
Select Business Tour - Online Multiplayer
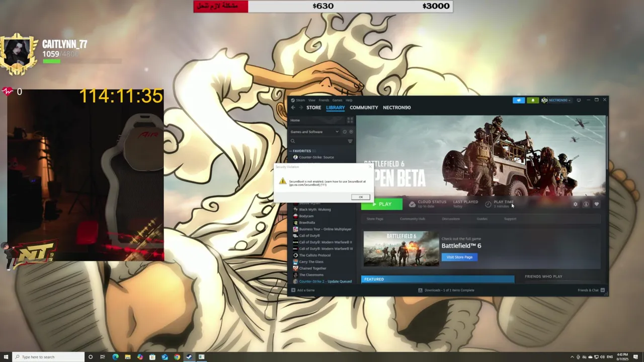point(322,229)
